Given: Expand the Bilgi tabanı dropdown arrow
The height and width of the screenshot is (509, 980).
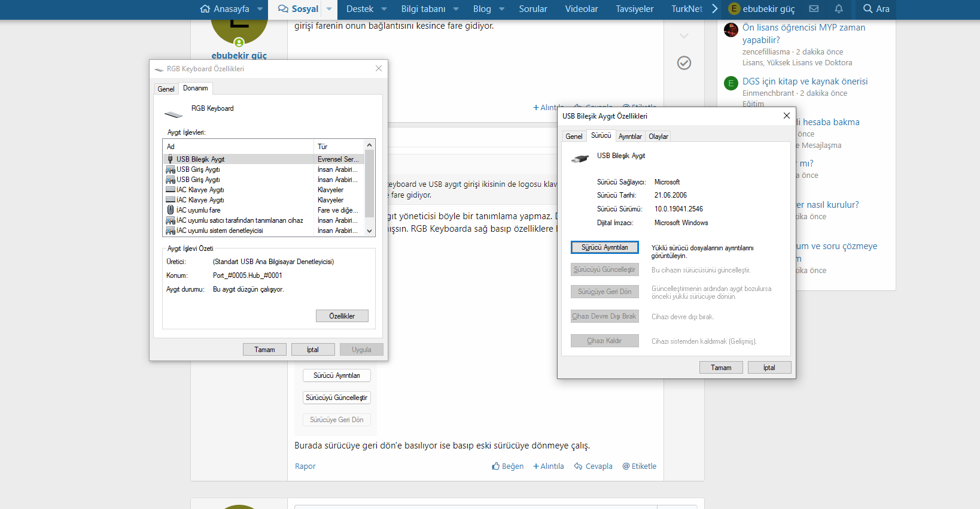Looking at the screenshot, I should (456, 9).
